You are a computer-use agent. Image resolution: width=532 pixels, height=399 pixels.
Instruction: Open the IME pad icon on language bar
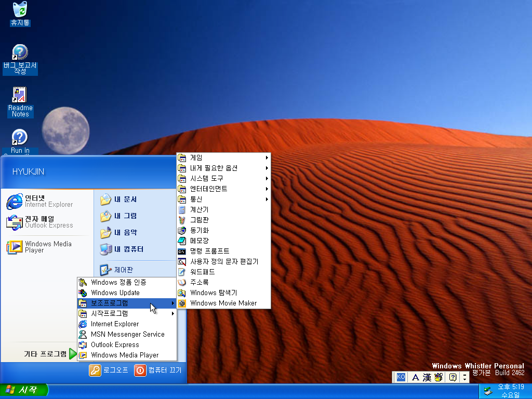click(x=438, y=377)
